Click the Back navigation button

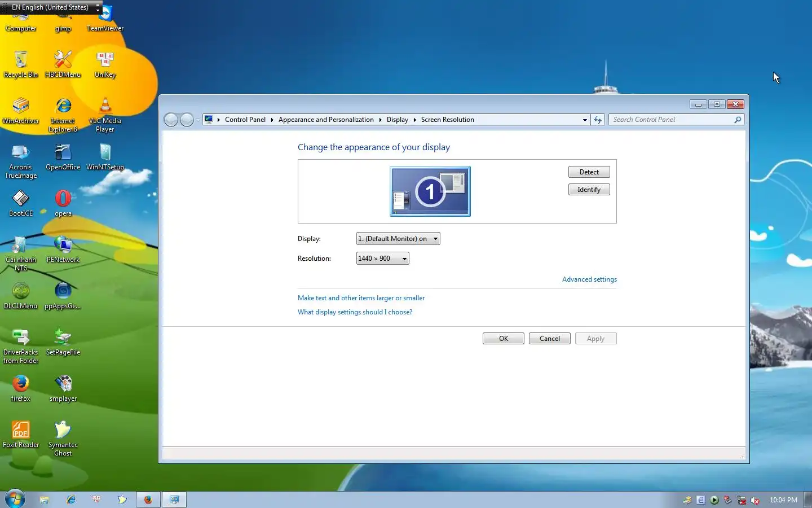(171, 120)
